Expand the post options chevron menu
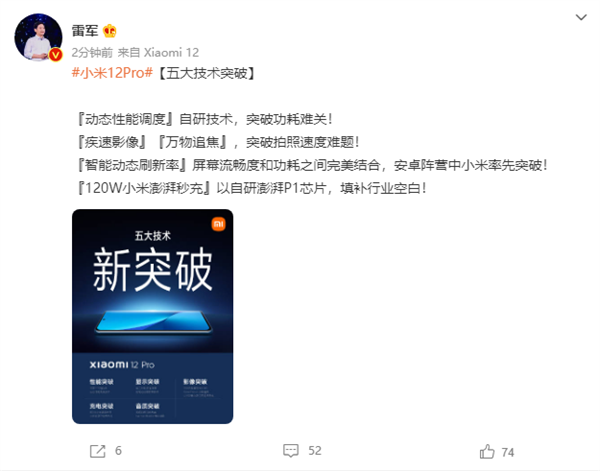This screenshot has height=471, width=600. (x=581, y=17)
